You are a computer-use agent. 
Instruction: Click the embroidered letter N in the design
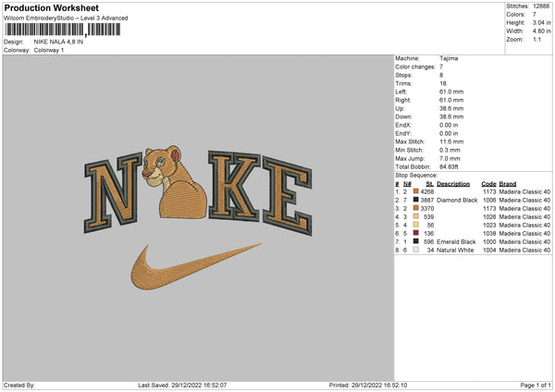tap(113, 193)
